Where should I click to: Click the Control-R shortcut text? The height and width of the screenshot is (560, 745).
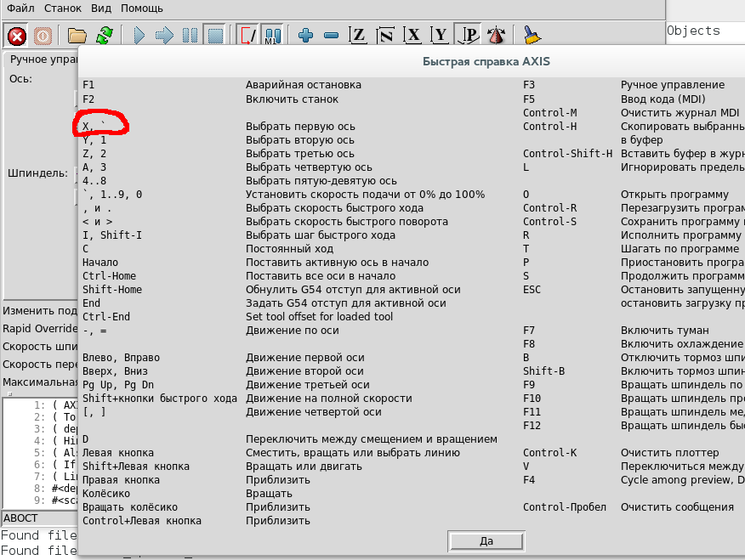549,208
